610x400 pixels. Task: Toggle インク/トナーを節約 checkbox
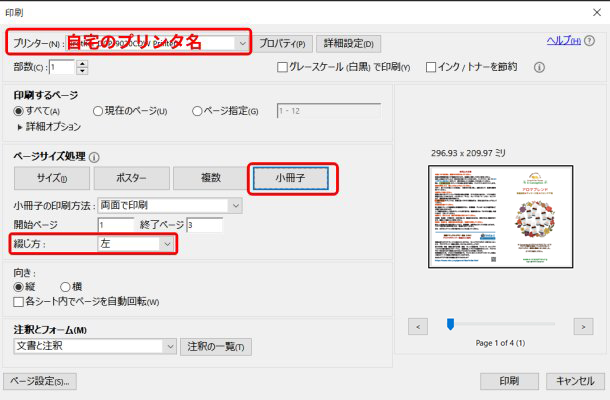point(431,68)
